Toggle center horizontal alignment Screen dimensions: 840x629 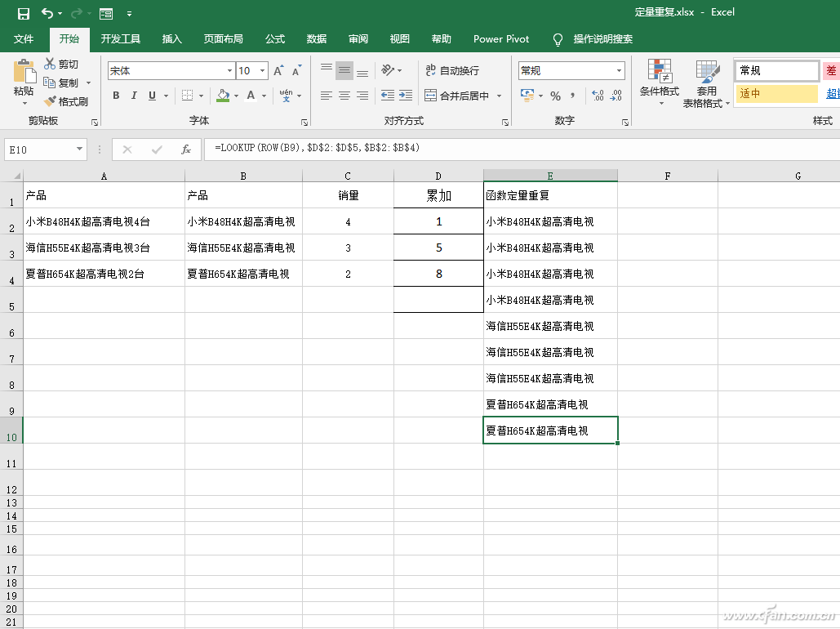344,96
